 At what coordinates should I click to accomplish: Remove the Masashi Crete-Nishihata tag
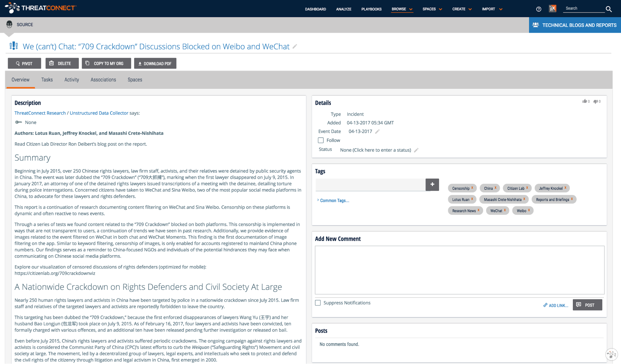[524, 199]
